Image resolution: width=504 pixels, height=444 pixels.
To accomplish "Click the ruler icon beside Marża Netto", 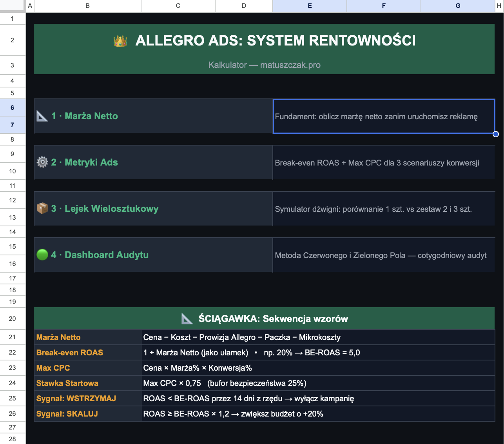I will [42, 116].
